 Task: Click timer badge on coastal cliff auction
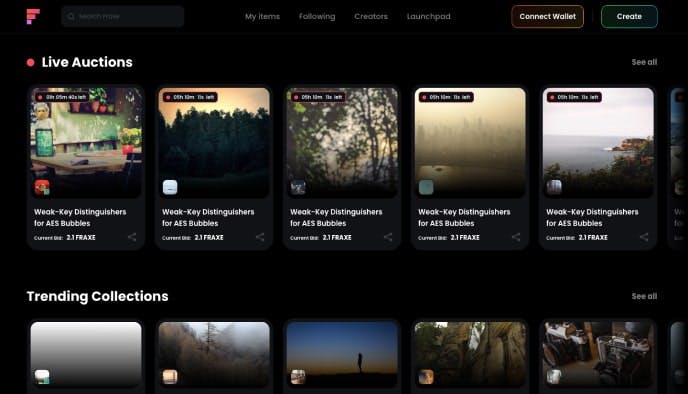(x=574, y=97)
